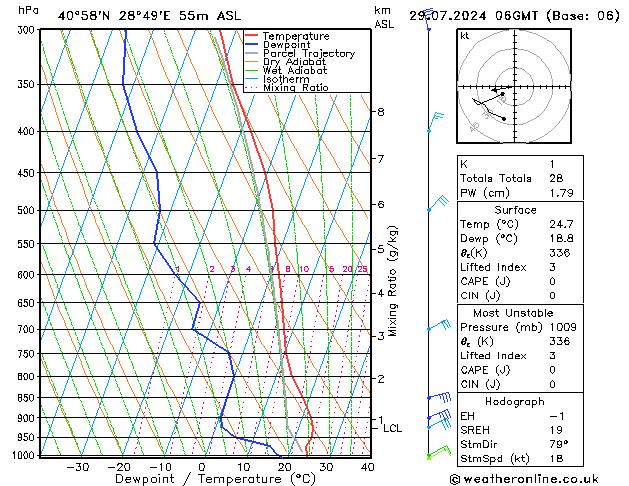Select the orange Dry Adiabat legend line
The width and height of the screenshot is (629, 486).
pos(252,61)
